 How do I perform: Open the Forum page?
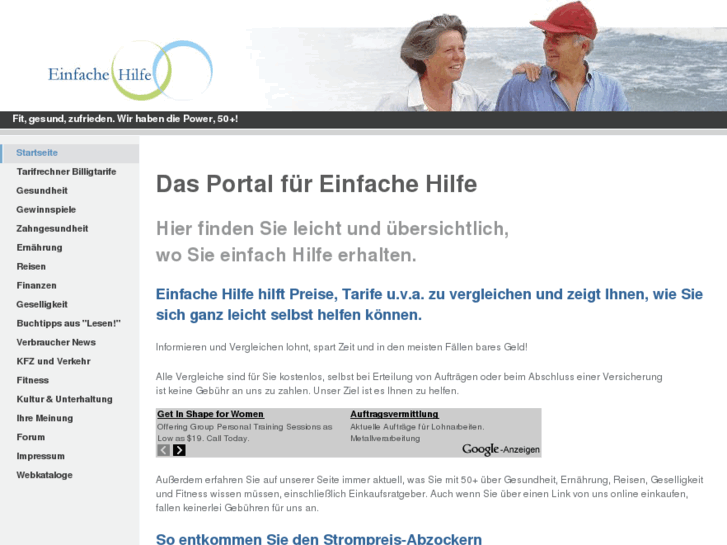pyautogui.click(x=31, y=437)
